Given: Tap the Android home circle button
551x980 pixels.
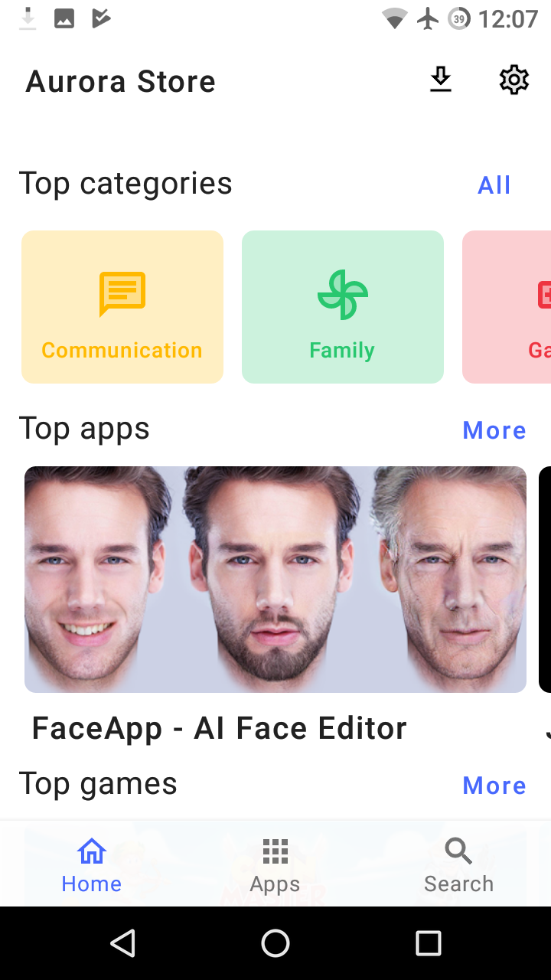Looking at the screenshot, I should point(275,943).
